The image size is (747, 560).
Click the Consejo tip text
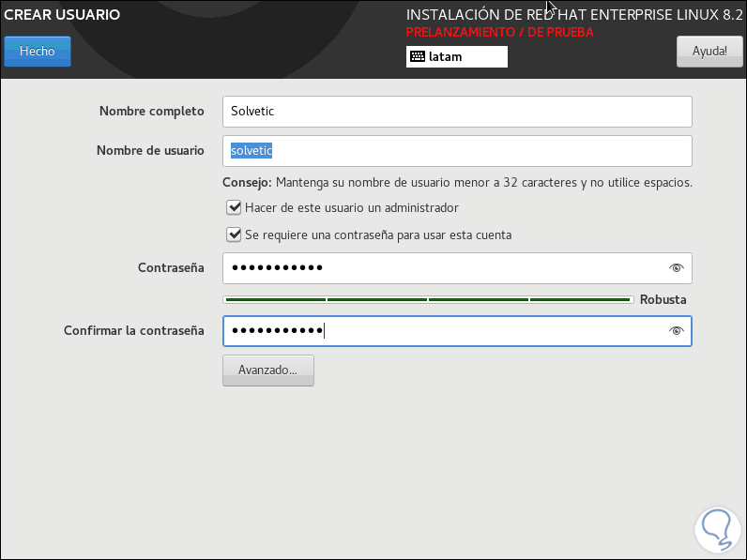pos(457,182)
